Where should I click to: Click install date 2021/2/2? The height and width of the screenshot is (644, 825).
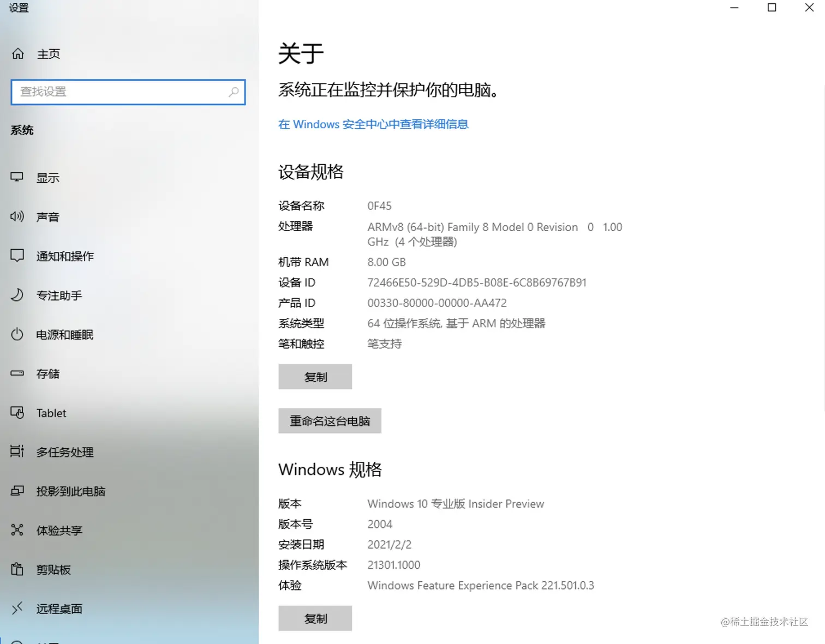point(390,545)
